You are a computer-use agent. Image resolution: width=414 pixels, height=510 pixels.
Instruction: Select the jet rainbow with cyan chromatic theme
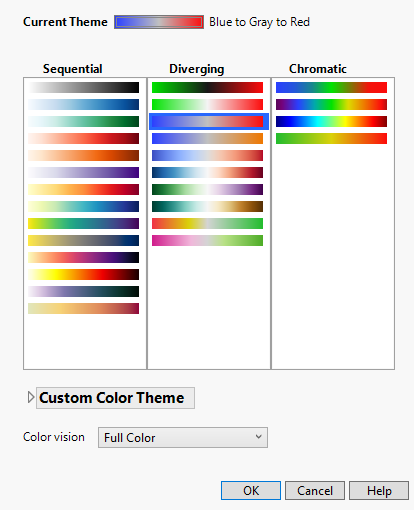point(331,121)
